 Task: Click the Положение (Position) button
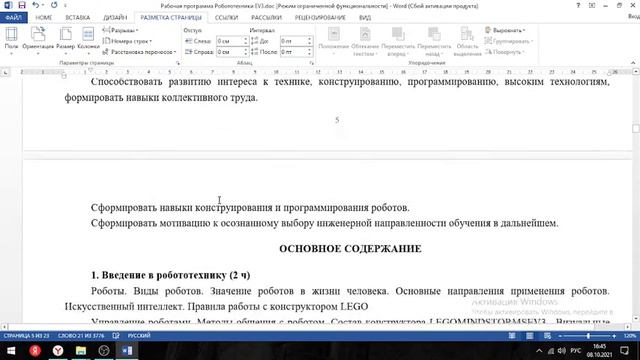(x=333, y=41)
